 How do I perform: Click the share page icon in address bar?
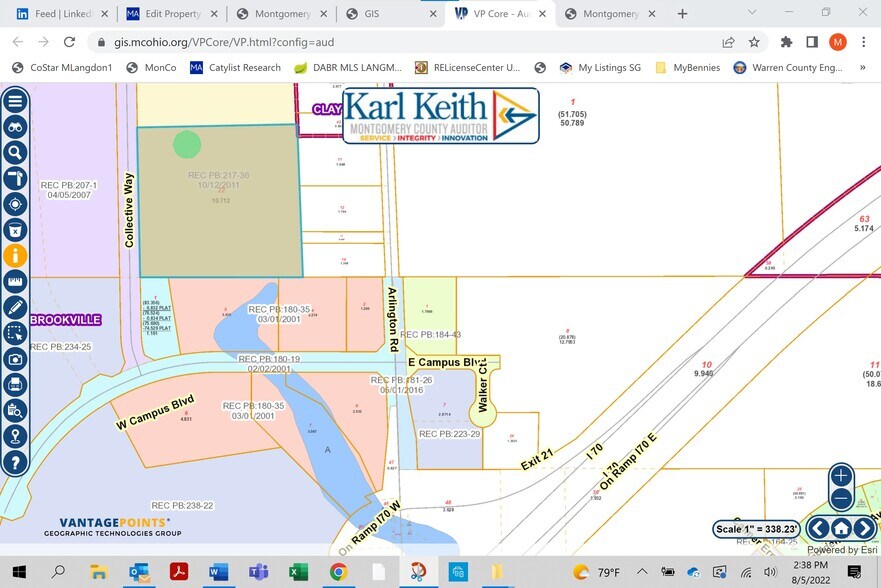click(x=729, y=42)
